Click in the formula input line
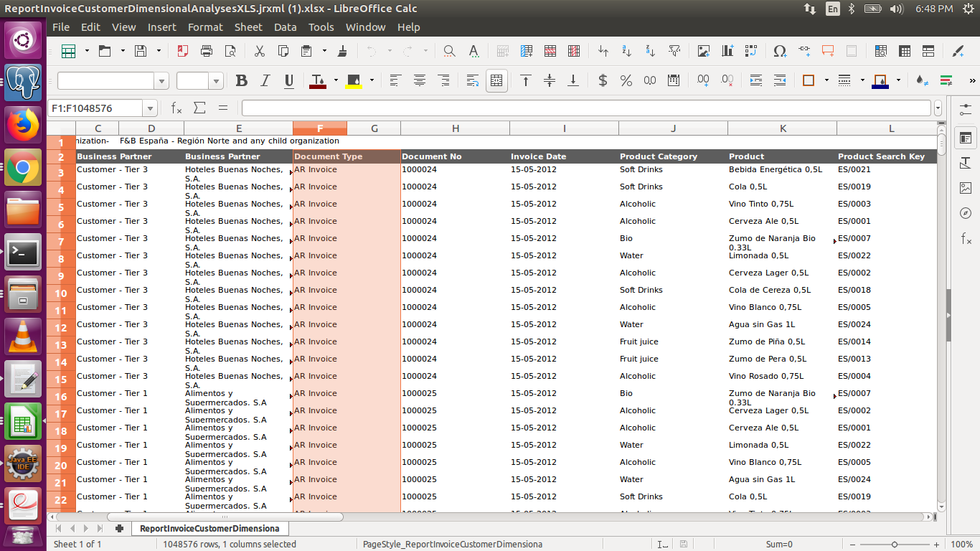980x551 pixels. click(587, 108)
